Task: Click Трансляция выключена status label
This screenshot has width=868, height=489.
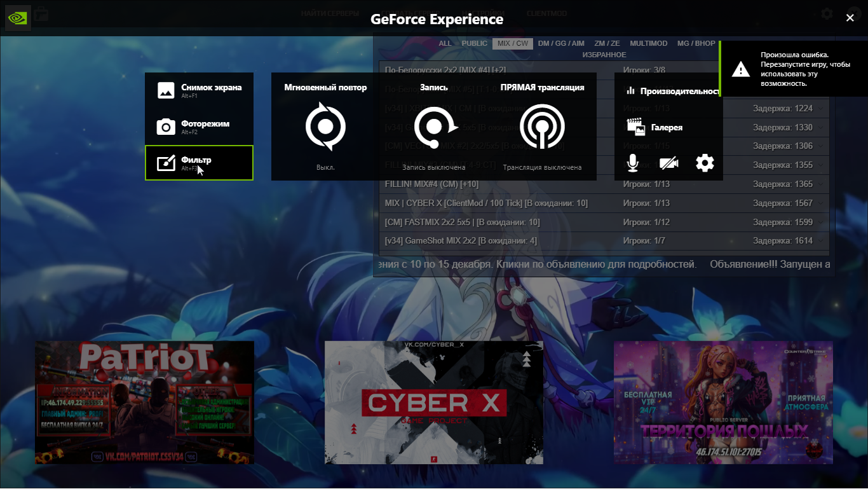Action: (542, 167)
